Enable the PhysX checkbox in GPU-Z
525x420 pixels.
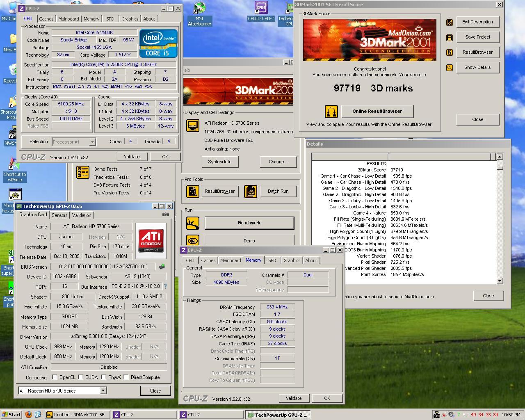(x=103, y=377)
